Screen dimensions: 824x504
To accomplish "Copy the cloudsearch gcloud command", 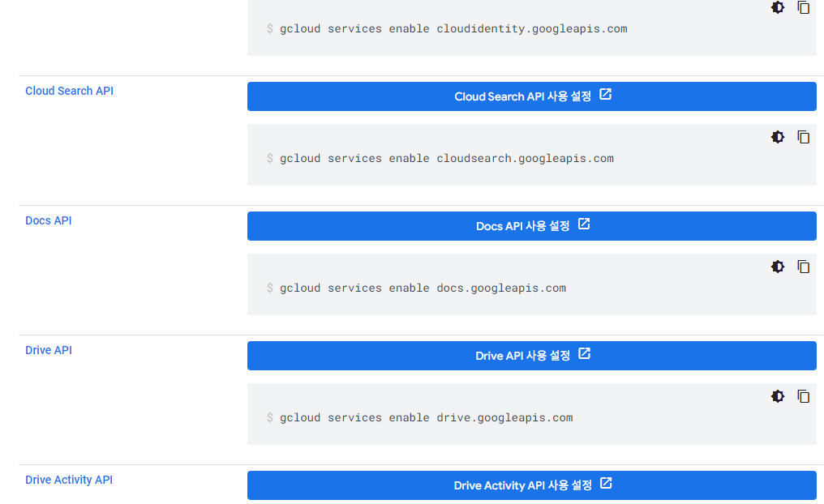I will [803, 137].
